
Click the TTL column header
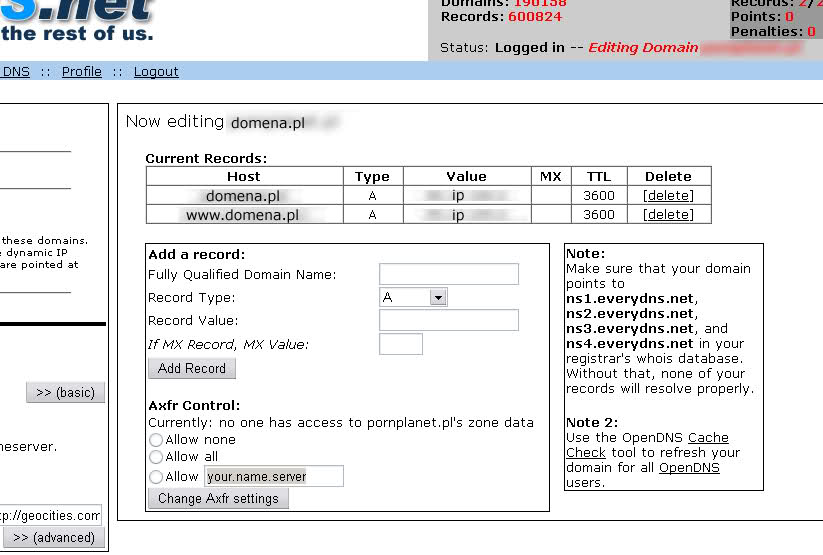[x=599, y=176]
